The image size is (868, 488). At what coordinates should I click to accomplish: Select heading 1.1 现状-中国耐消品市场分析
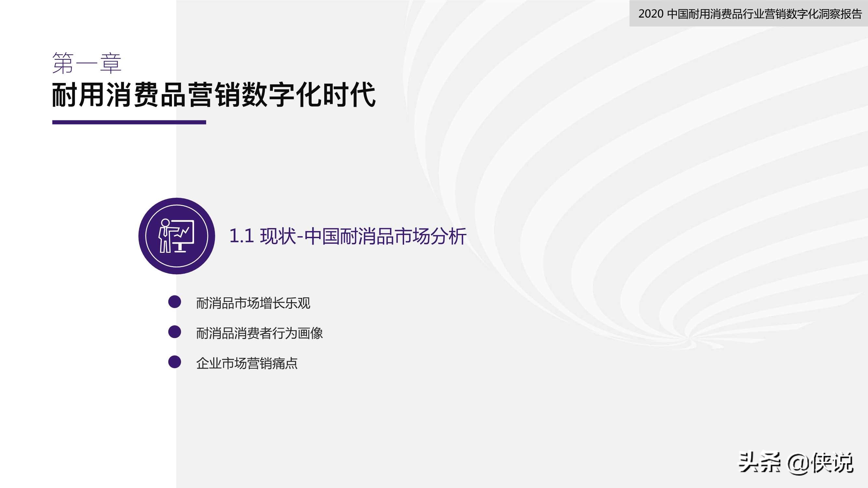pyautogui.click(x=348, y=236)
